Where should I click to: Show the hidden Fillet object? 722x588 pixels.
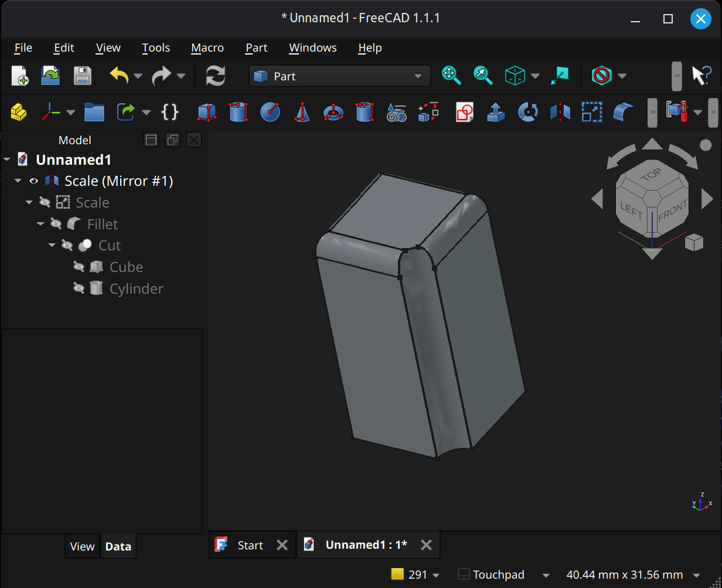point(56,224)
